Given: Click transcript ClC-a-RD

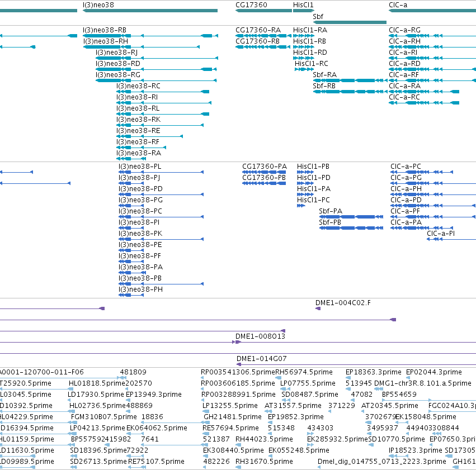Looking at the screenshot, I should (x=432, y=69).
